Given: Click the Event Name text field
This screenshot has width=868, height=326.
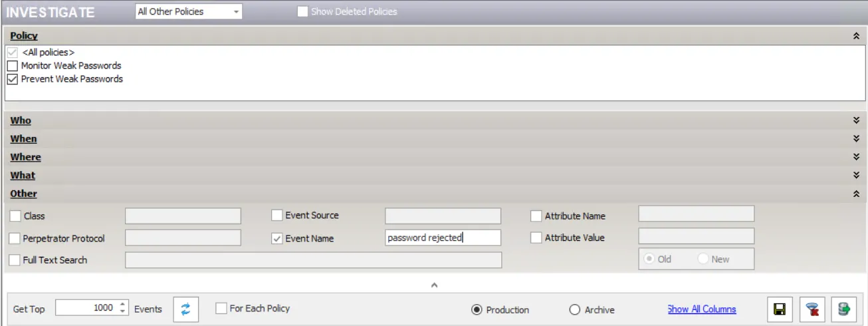Looking at the screenshot, I should click(443, 238).
